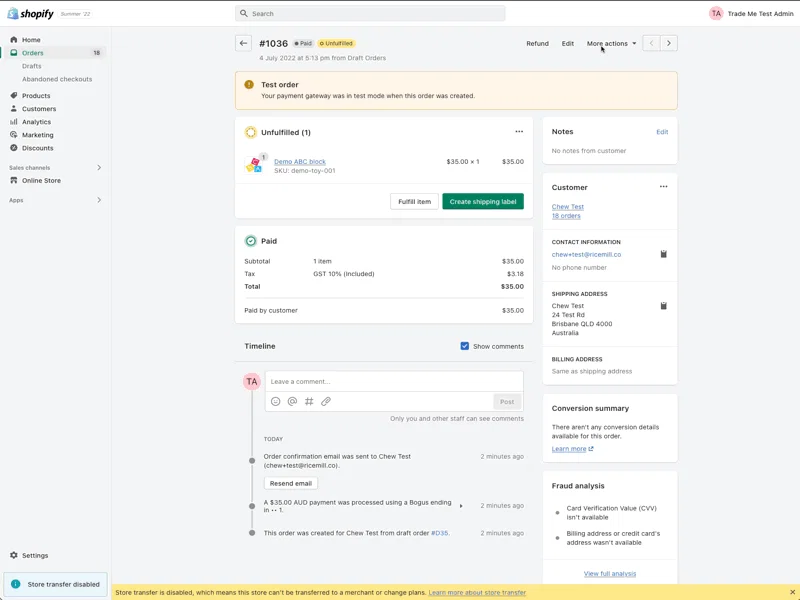Click the Test order warning icon
800x600 pixels.
point(249,85)
